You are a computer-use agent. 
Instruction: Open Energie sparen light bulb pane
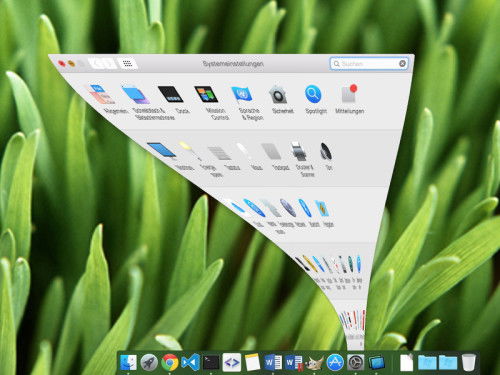[190, 151]
